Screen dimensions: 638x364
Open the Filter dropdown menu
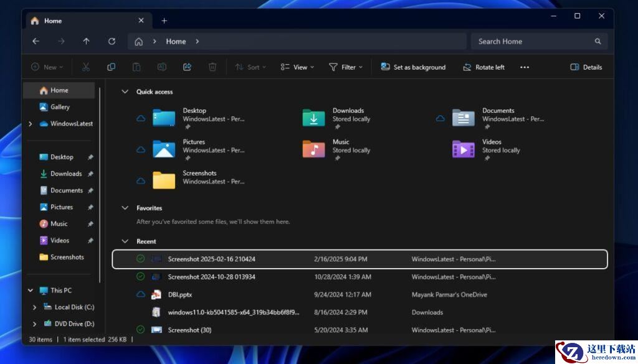tap(346, 67)
